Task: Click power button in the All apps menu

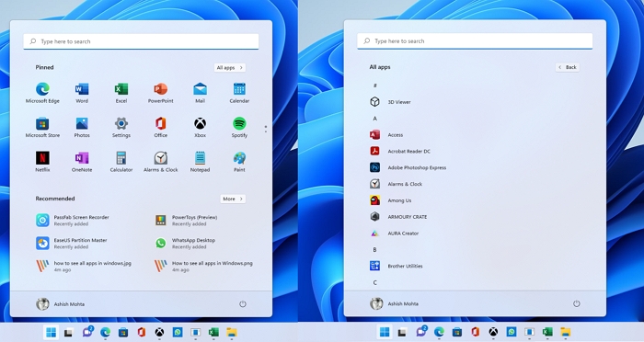Action: tap(577, 303)
